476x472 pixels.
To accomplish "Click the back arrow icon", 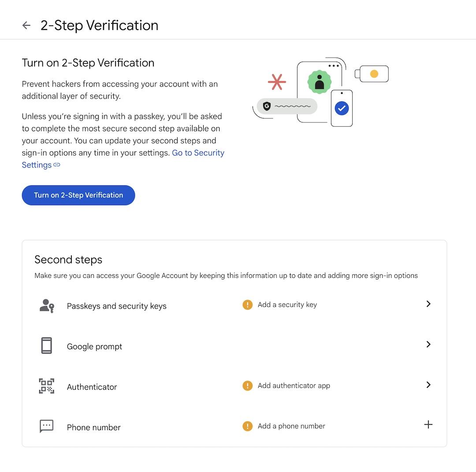I will [26, 26].
